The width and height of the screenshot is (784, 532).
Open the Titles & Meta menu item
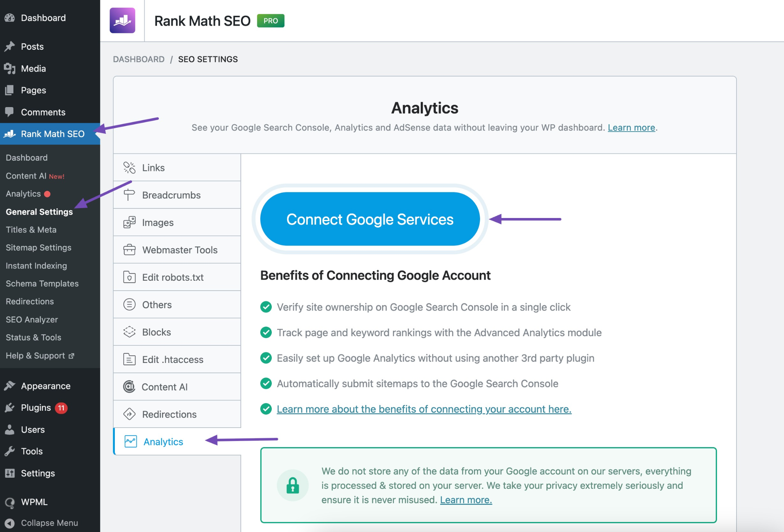point(31,229)
